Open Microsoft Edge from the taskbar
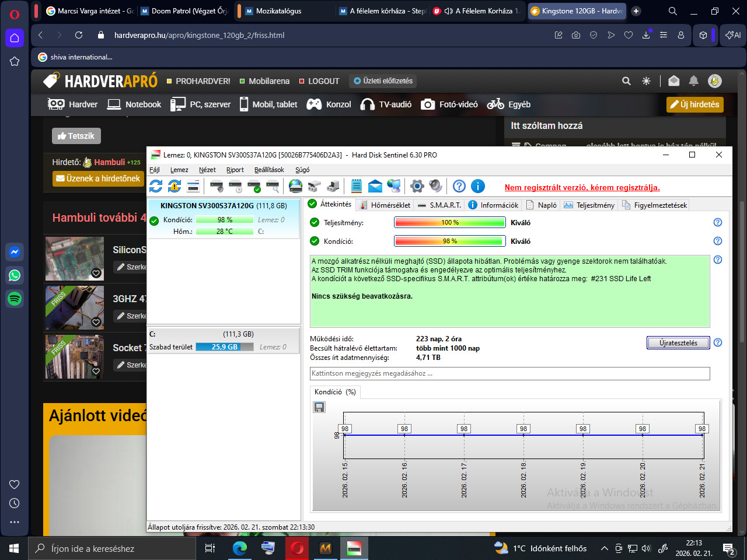Image resolution: width=747 pixels, height=560 pixels. pyautogui.click(x=240, y=548)
